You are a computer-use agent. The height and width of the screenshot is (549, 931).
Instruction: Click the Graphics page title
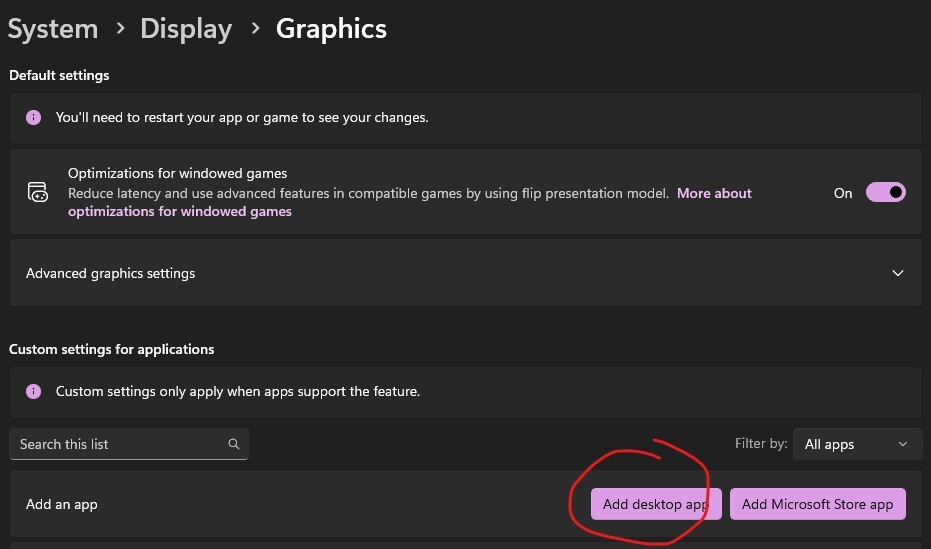(331, 29)
